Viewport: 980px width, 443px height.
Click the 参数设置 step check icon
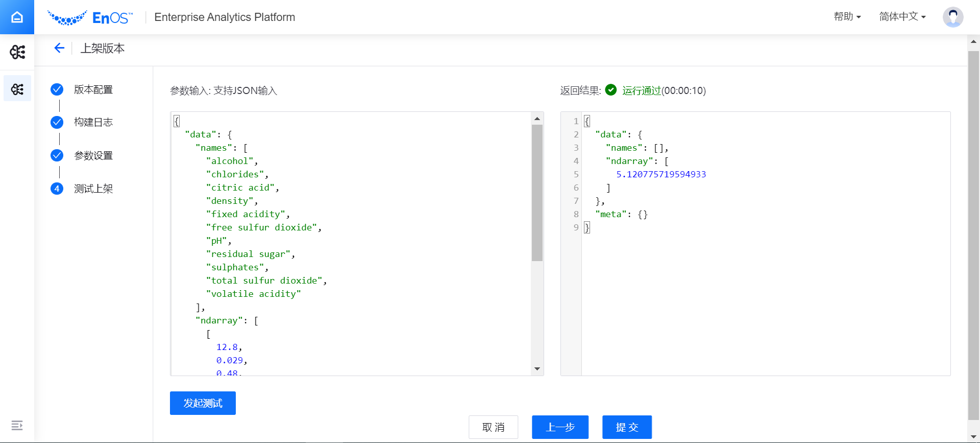point(57,155)
